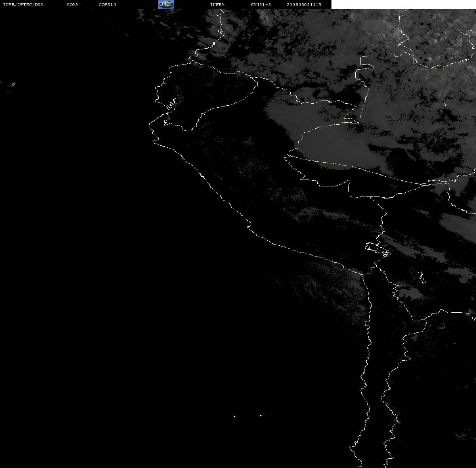Screen dimensions: 476x468
Task: Select the small Lake Poopó outline
Action: 421,277
